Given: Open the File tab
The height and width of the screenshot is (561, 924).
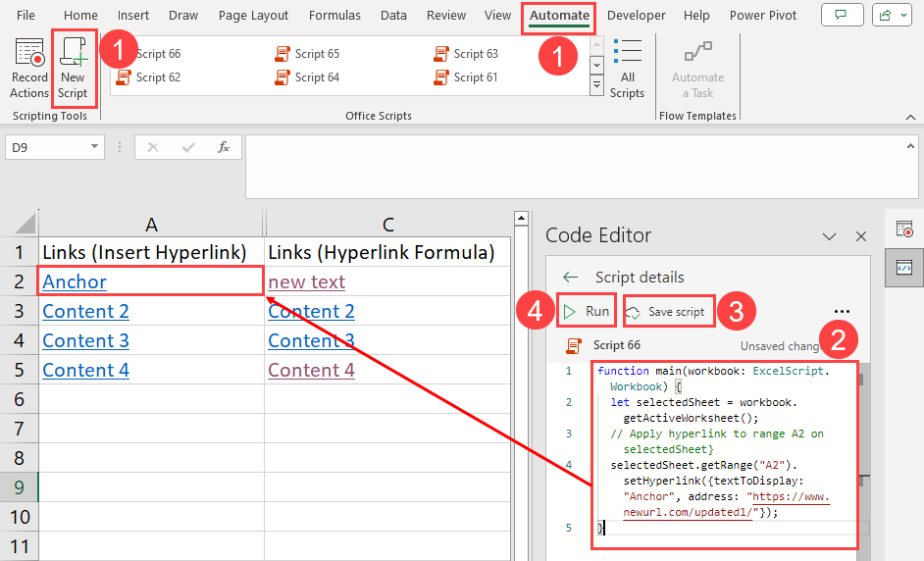Looking at the screenshot, I should tap(26, 16).
